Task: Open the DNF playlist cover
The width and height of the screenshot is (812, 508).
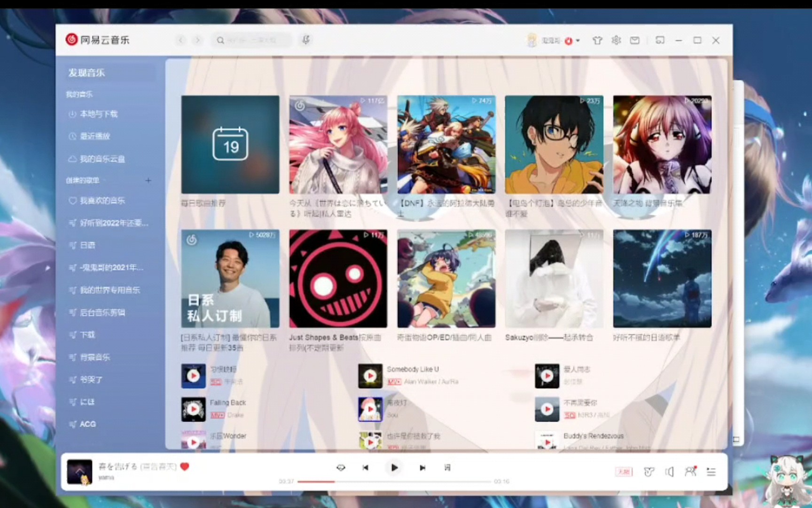Action: 446,144
